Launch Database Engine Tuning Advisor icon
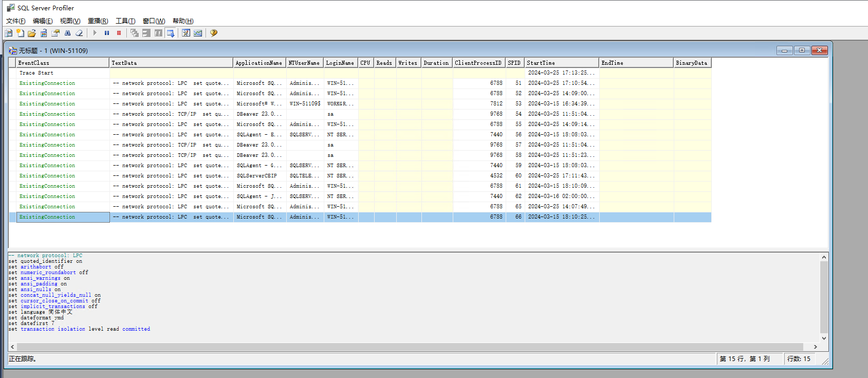 pyautogui.click(x=186, y=33)
